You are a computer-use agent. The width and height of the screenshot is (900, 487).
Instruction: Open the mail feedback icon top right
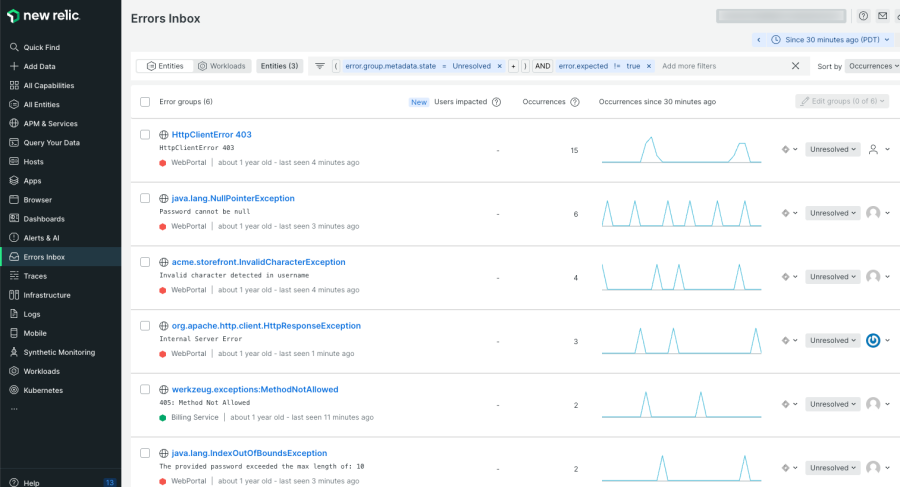coord(882,16)
